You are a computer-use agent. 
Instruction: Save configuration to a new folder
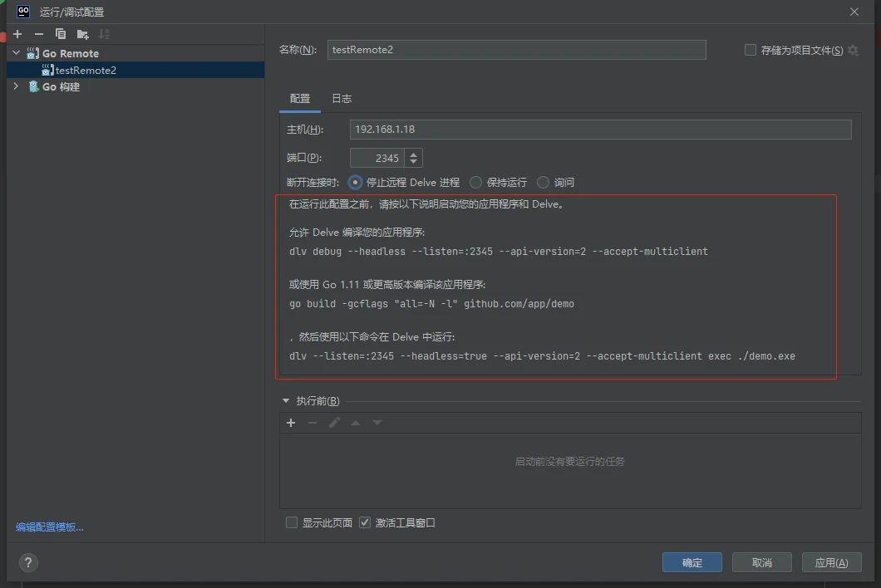[82, 34]
